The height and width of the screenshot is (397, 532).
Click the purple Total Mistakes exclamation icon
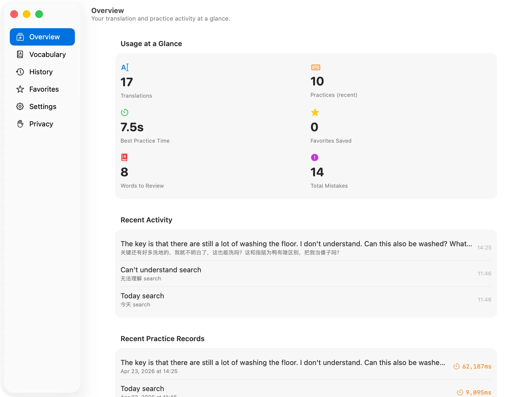pyautogui.click(x=315, y=157)
